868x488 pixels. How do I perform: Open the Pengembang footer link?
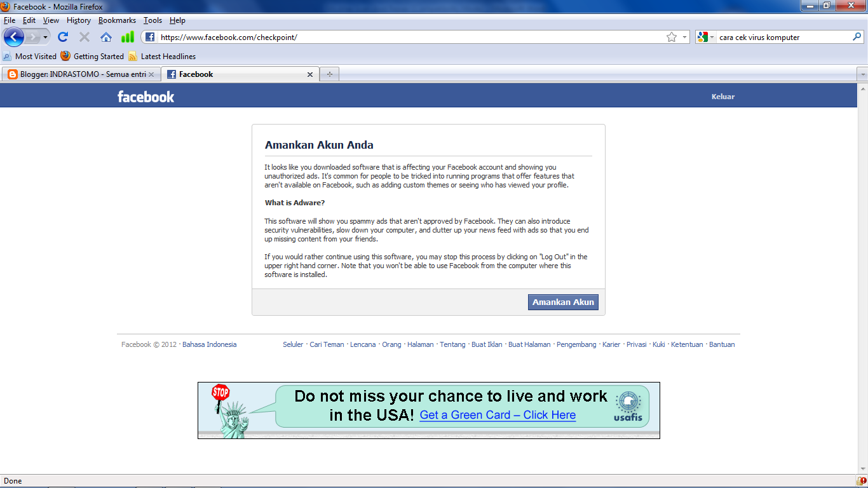point(576,344)
